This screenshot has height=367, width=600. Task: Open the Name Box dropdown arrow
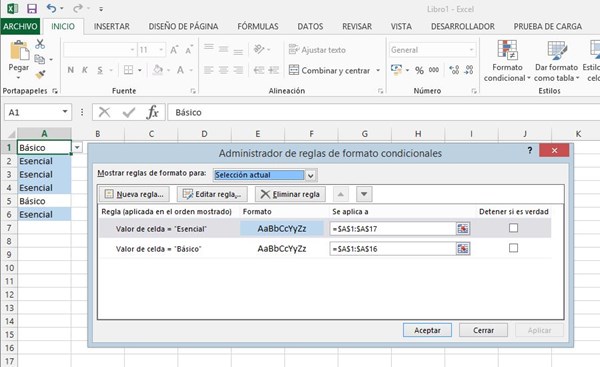(65, 112)
